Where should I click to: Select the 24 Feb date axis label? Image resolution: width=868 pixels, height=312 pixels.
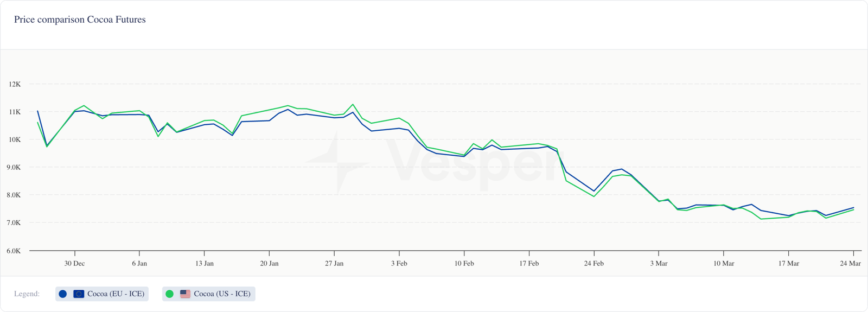pyautogui.click(x=594, y=263)
